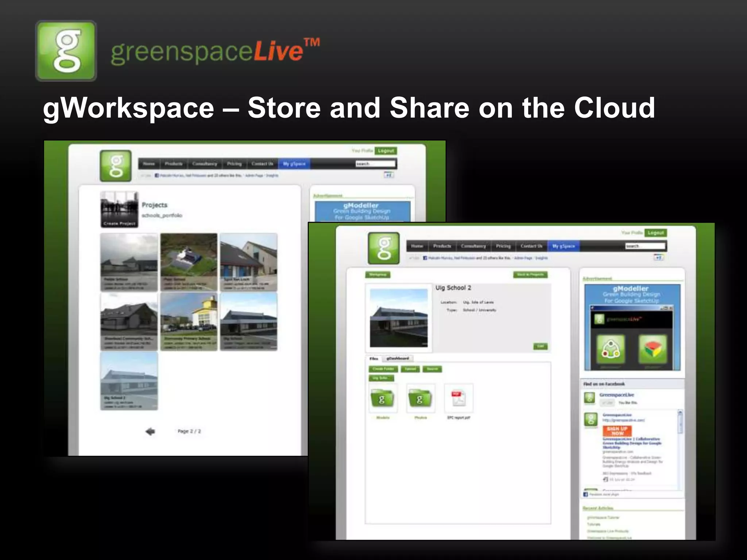Viewport: 747px width, 560px height.
Task: Open Contact Us in the Projects page navigation bar
Action: (x=262, y=164)
